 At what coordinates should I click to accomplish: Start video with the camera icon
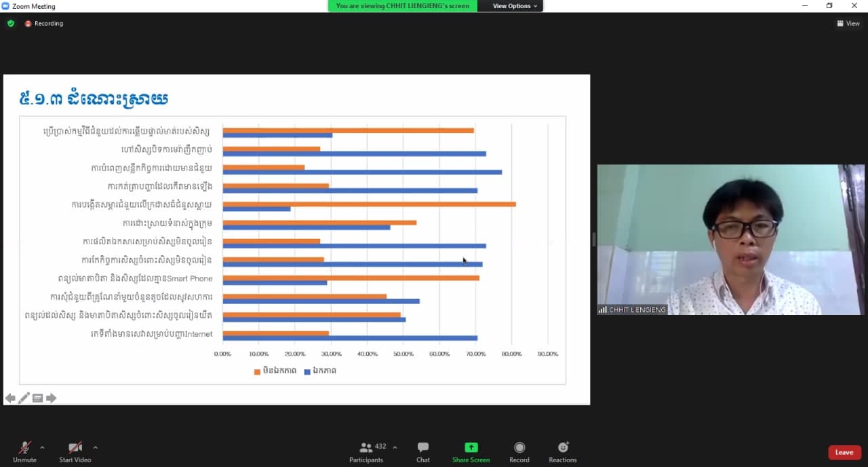click(75, 448)
